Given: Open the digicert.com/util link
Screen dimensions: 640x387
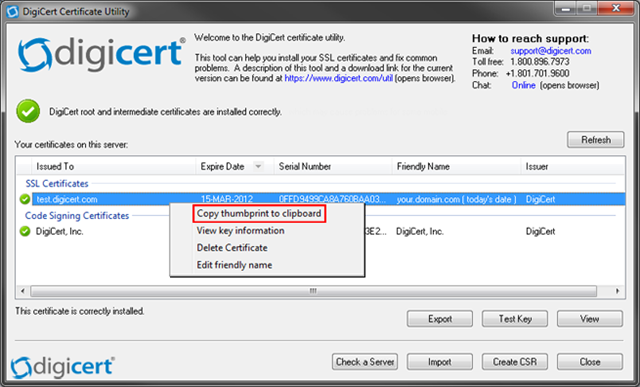Looking at the screenshot, I should [338, 78].
